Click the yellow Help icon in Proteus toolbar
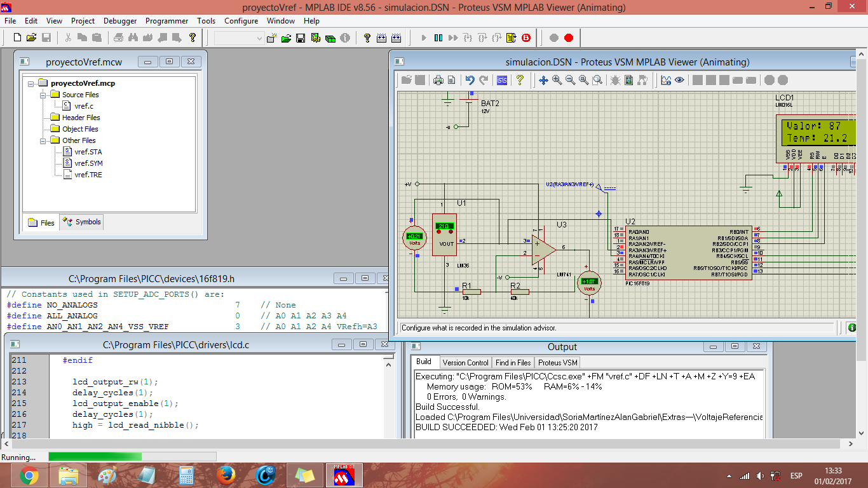 pos(520,80)
